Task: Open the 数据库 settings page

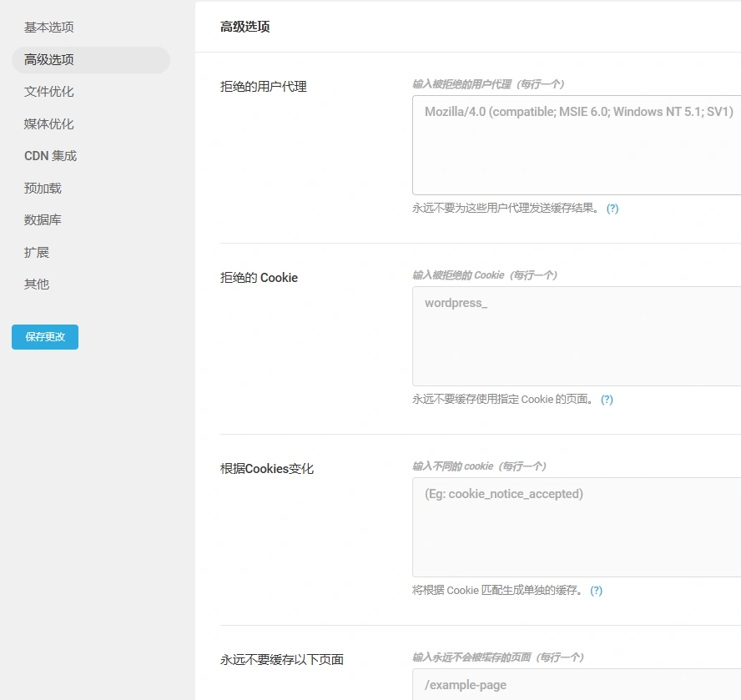Action: [x=43, y=219]
